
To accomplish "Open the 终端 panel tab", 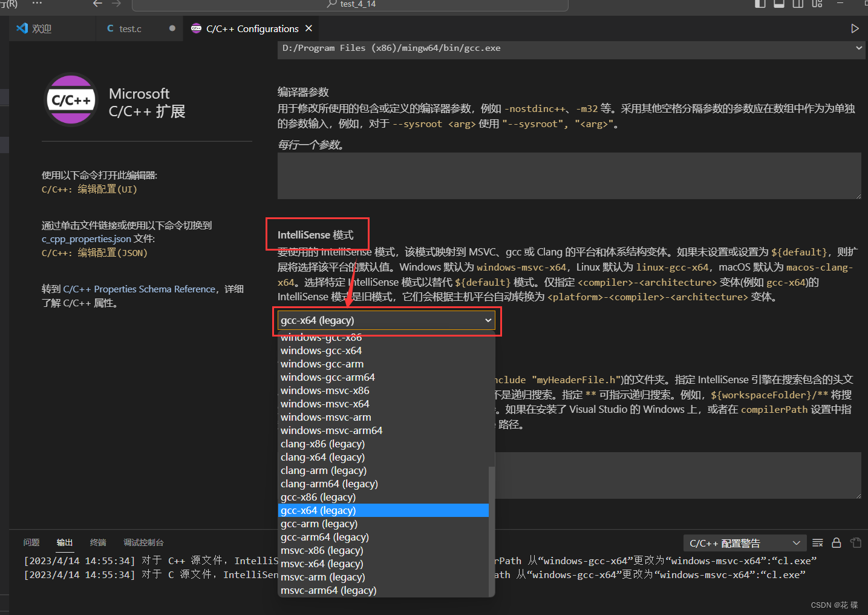I will pyautogui.click(x=98, y=542).
